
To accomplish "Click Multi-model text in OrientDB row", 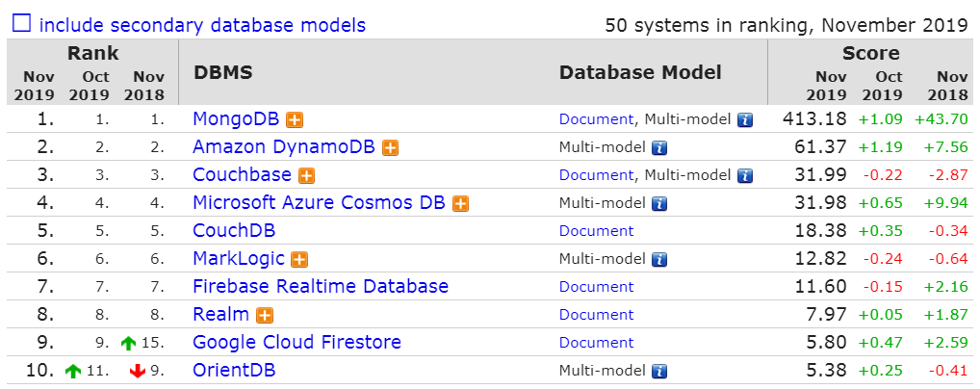I will [x=603, y=371].
